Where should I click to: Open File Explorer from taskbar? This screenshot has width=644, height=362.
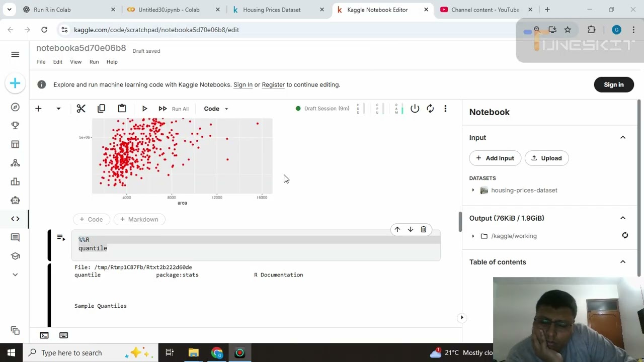(x=193, y=352)
